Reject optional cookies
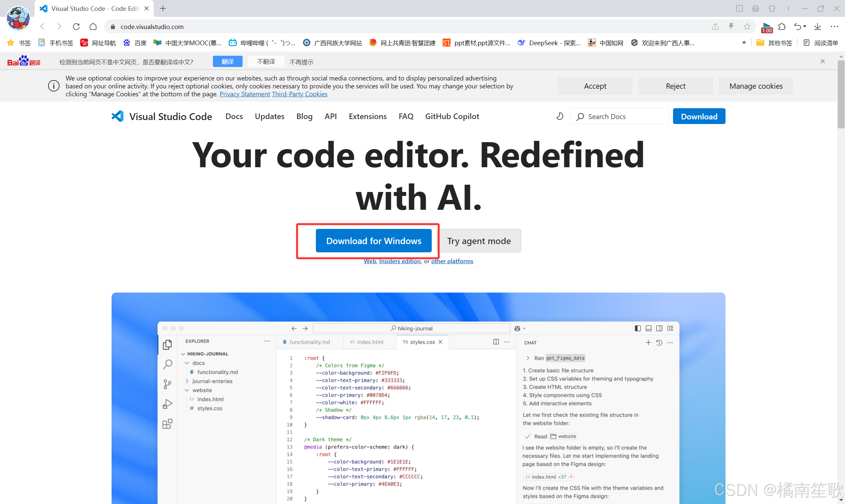The height and width of the screenshot is (504, 845). click(x=675, y=86)
